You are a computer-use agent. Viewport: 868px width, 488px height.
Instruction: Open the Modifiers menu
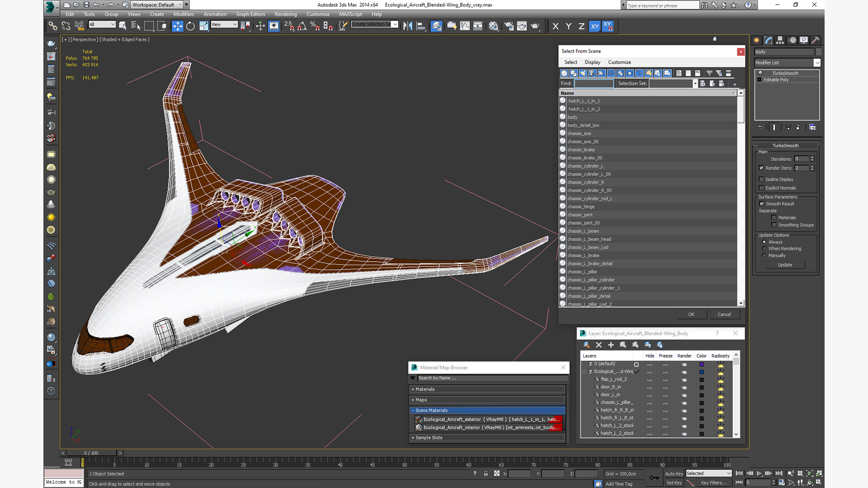coord(184,14)
